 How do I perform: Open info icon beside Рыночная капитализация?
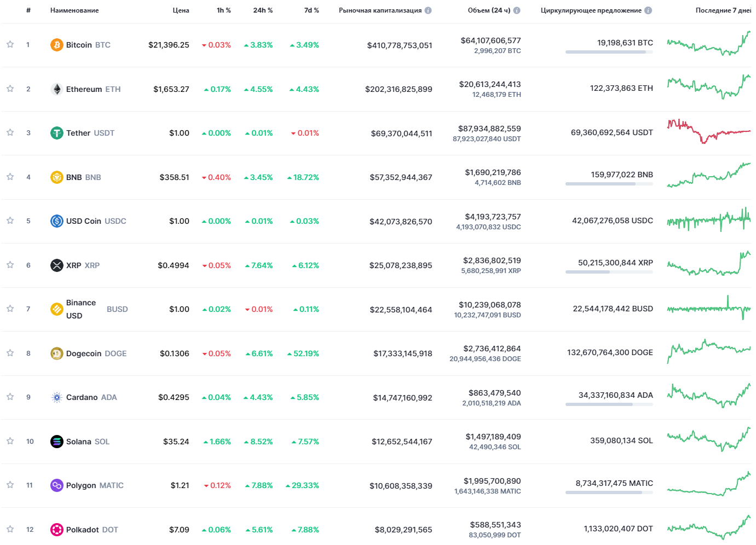pyautogui.click(x=428, y=10)
